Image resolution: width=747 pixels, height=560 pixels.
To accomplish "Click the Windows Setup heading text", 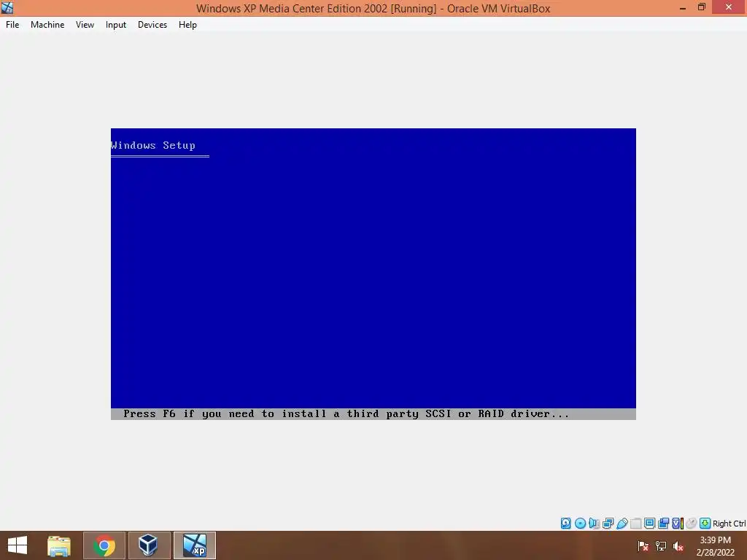I will (x=153, y=145).
